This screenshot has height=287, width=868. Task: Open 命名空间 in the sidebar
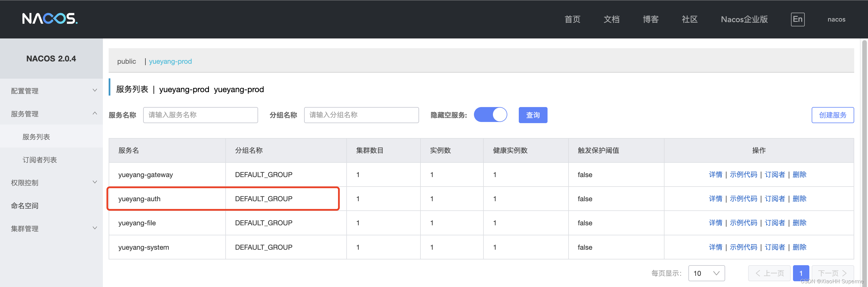pos(51,205)
